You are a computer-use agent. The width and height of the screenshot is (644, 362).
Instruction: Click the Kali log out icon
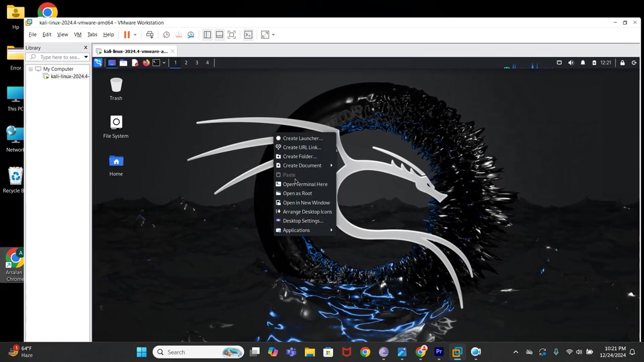pyautogui.click(x=634, y=63)
